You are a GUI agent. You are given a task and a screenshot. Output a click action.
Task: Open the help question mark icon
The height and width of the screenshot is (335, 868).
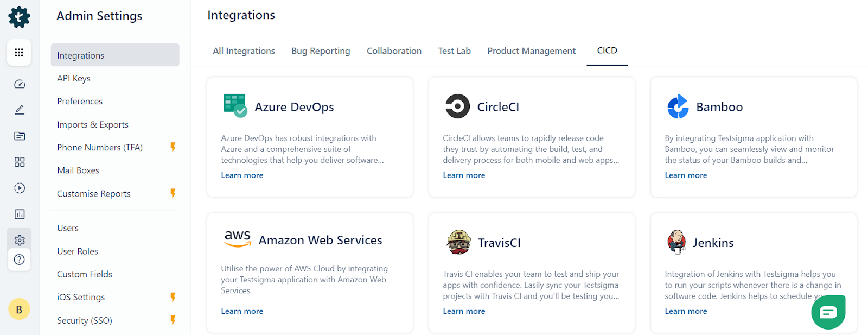point(20,260)
